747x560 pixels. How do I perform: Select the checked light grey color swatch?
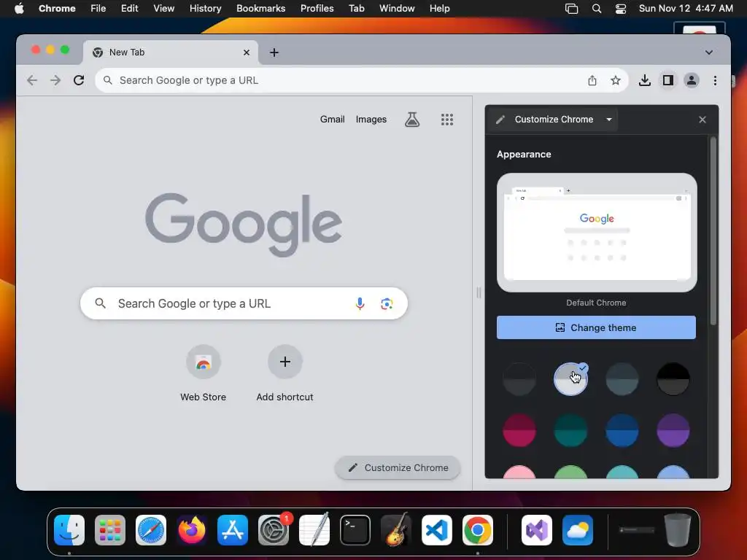(570, 379)
